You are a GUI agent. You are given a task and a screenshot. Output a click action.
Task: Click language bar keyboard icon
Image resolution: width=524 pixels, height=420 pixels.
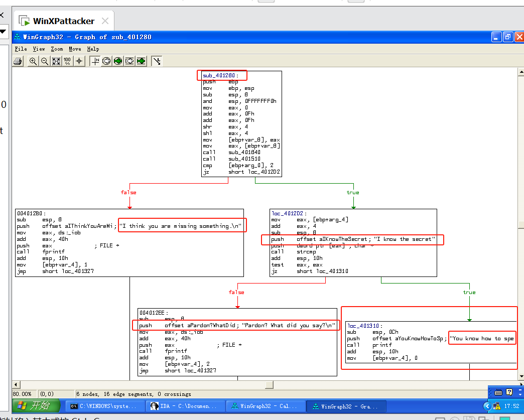[x=498, y=392]
